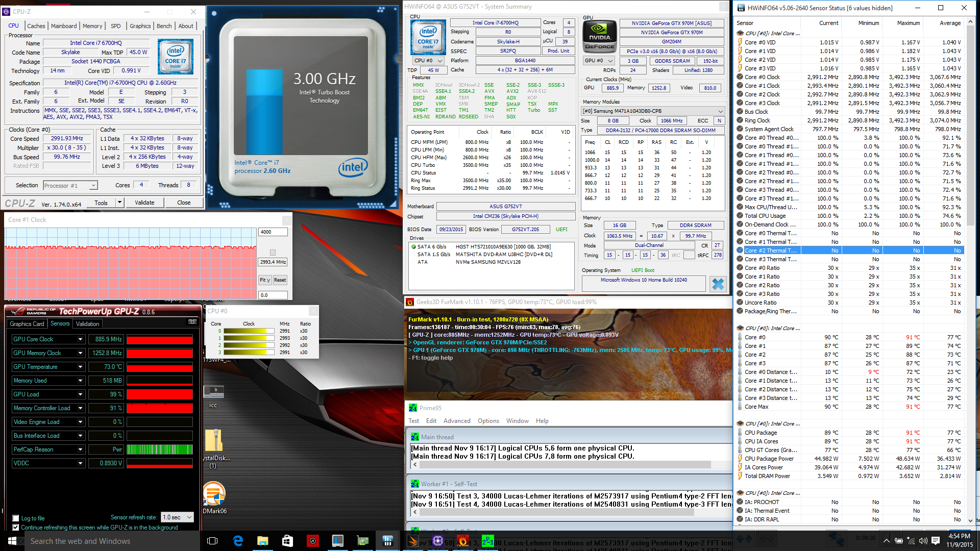This screenshot has height=551, width=980.
Task: Change the GPU-Z sensor refresh rate dropdown
Action: [x=177, y=517]
